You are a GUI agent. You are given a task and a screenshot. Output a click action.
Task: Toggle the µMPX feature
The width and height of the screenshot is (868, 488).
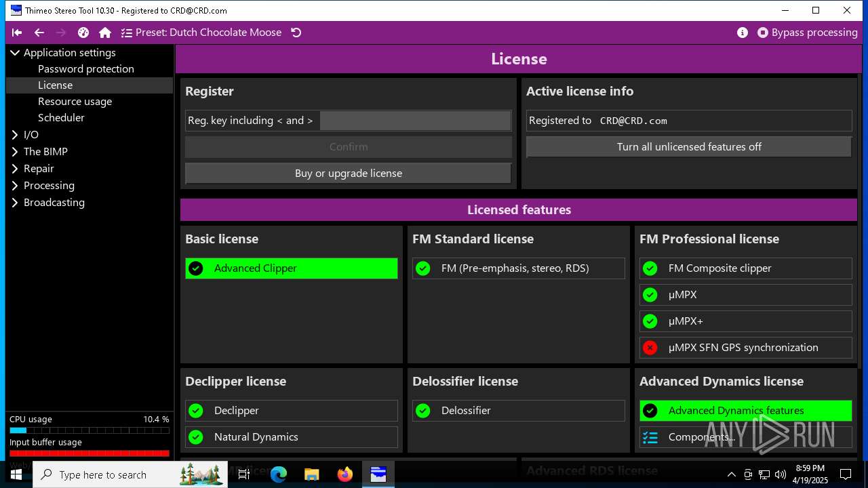pyautogui.click(x=746, y=295)
